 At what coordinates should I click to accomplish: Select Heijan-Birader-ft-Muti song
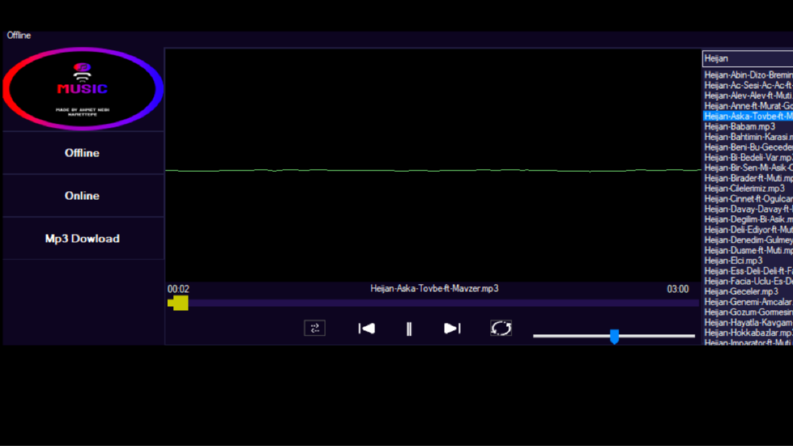[748, 178]
